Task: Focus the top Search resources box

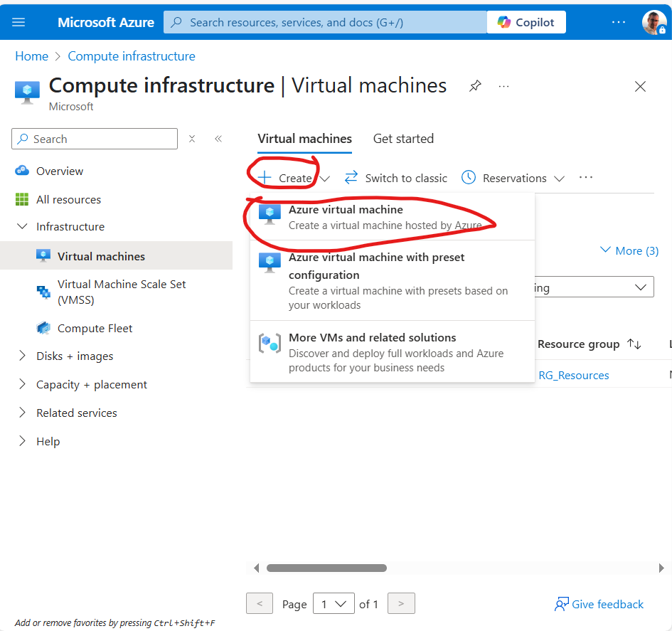Action: pos(325,22)
